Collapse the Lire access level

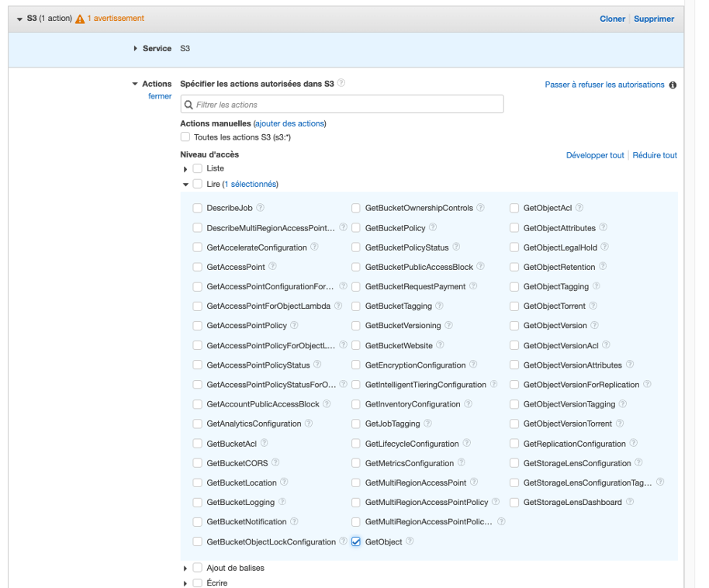click(185, 185)
